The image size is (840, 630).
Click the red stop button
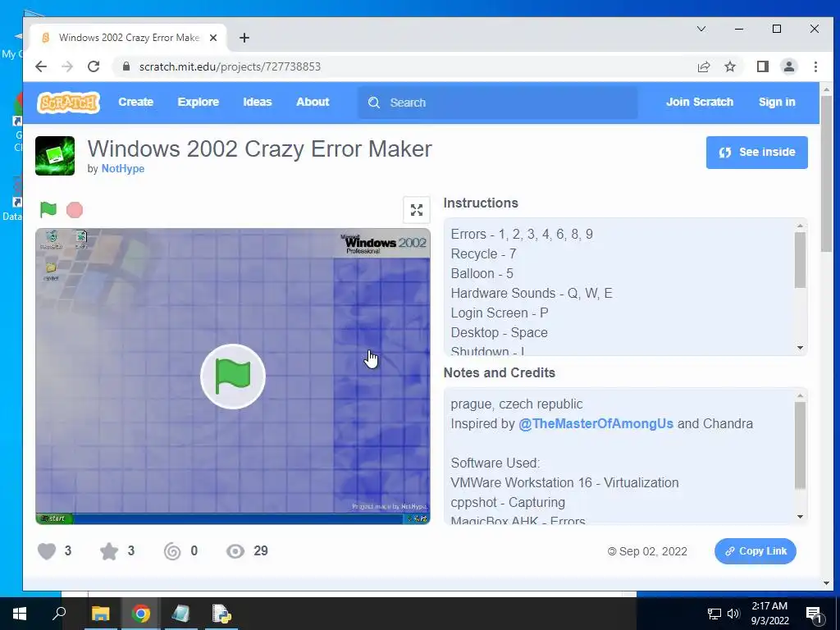75,210
